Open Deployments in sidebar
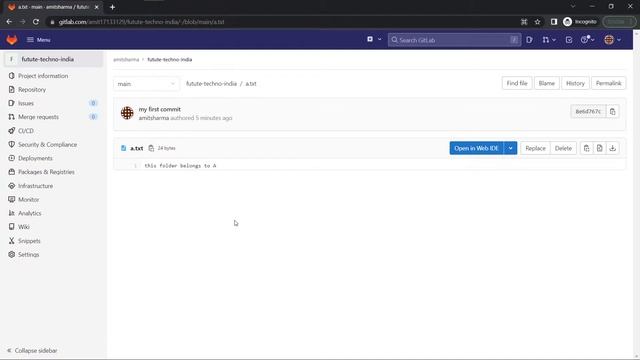Viewport: 640px width, 360px height. [35, 158]
